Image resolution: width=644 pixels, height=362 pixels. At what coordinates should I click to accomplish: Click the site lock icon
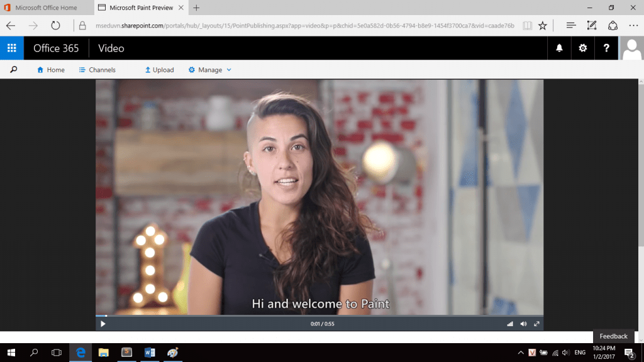82,25
